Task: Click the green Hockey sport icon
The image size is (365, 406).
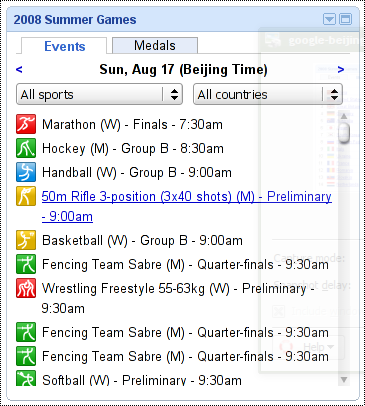Action: click(26, 148)
